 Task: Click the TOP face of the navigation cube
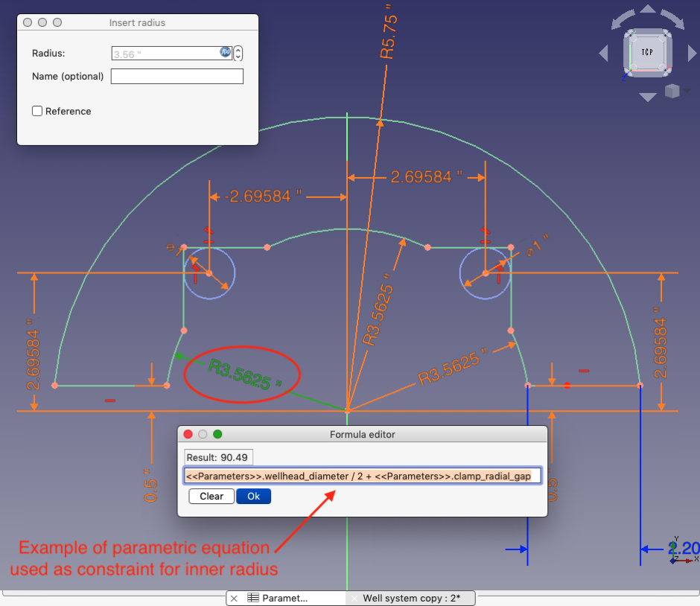click(647, 51)
